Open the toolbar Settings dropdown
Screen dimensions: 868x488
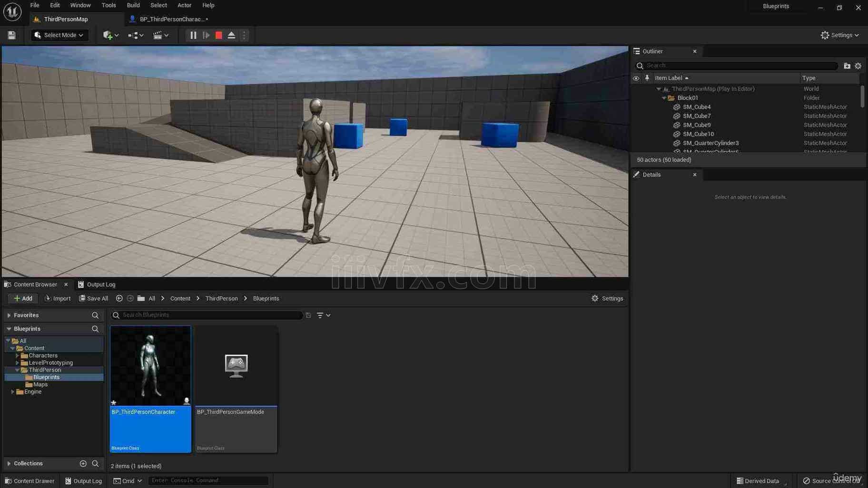coord(840,35)
